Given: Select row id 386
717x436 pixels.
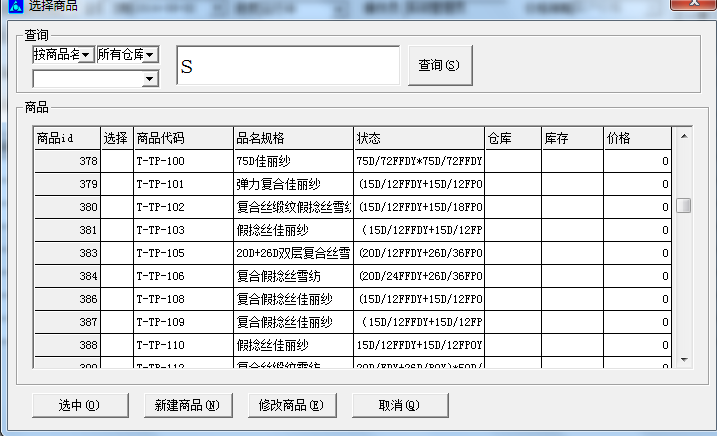Looking at the screenshot, I should pyautogui.click(x=67, y=299).
